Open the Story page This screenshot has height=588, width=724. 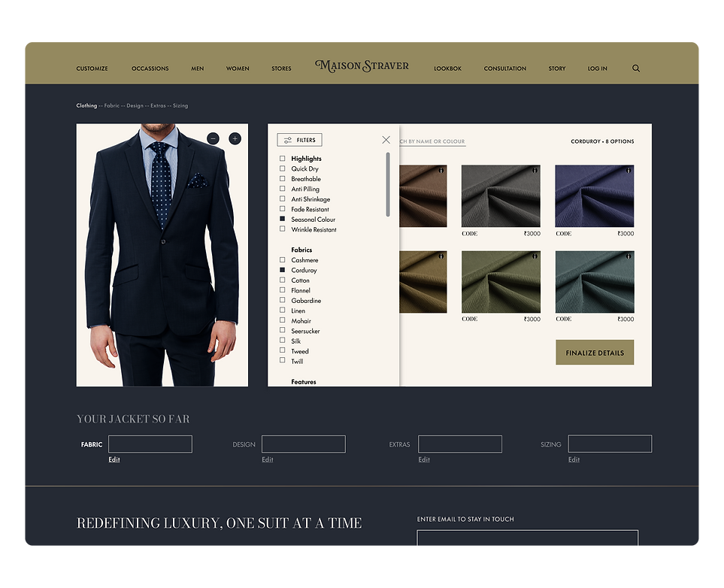[x=557, y=68]
